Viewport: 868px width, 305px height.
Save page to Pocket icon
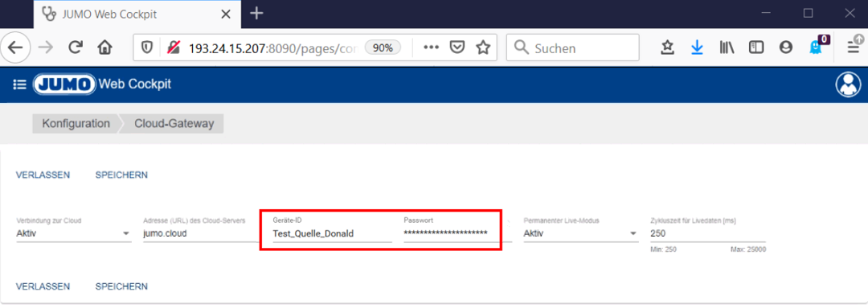click(x=457, y=47)
